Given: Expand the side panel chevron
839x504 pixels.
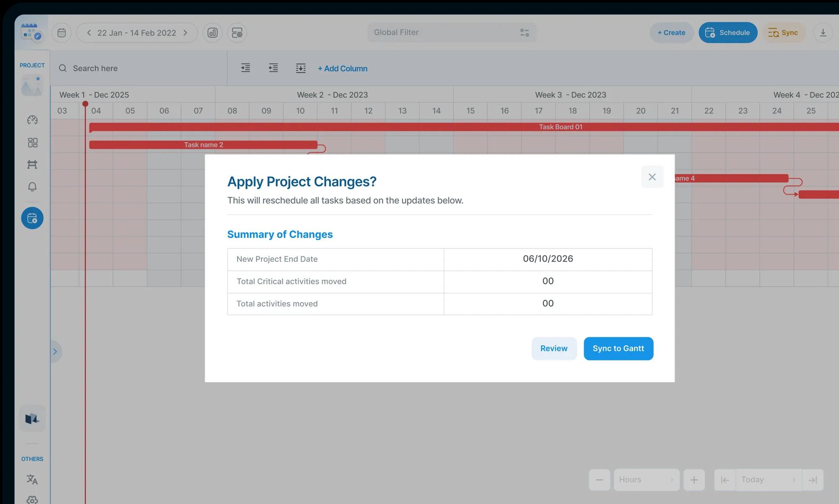Looking at the screenshot, I should (x=55, y=351).
